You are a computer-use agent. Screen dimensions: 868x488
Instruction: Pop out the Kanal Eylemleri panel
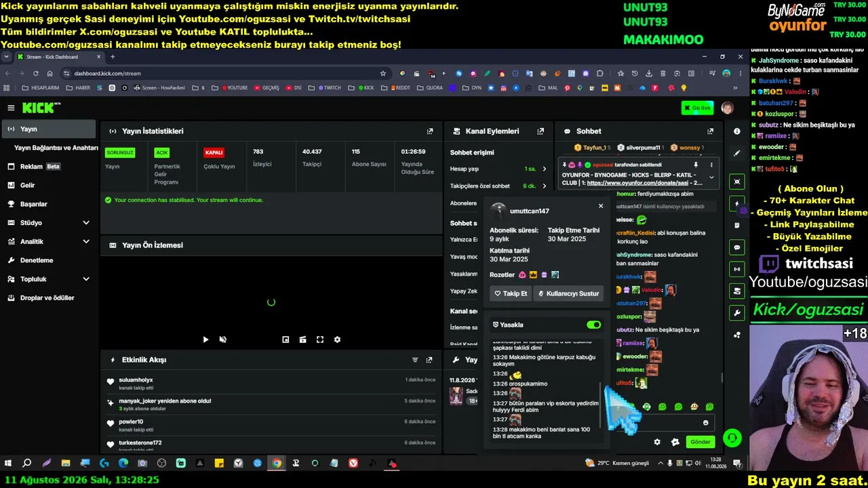(540, 131)
